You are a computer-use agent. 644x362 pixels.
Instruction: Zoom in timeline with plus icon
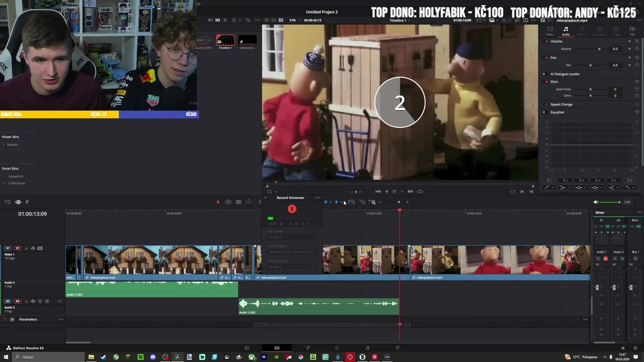(x=407, y=202)
